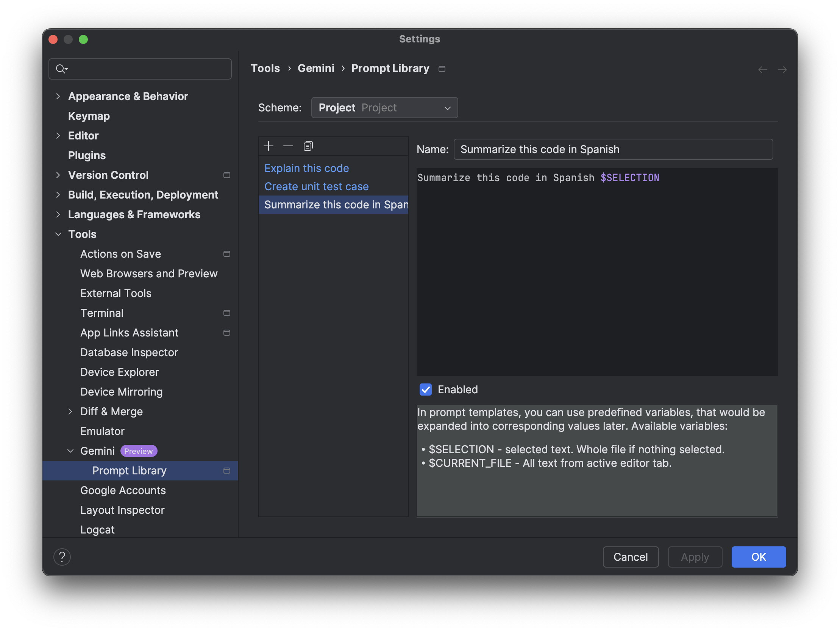
Task: Click the search icon in sidebar
Action: 61,68
